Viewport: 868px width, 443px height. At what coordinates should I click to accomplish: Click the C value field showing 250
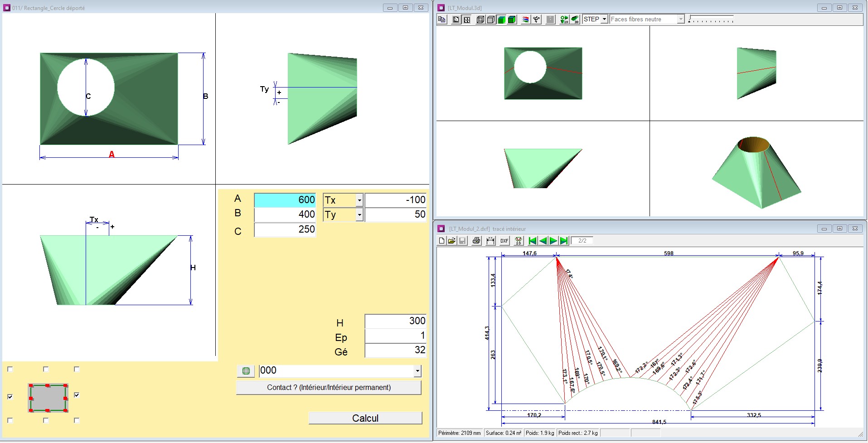[x=285, y=229]
